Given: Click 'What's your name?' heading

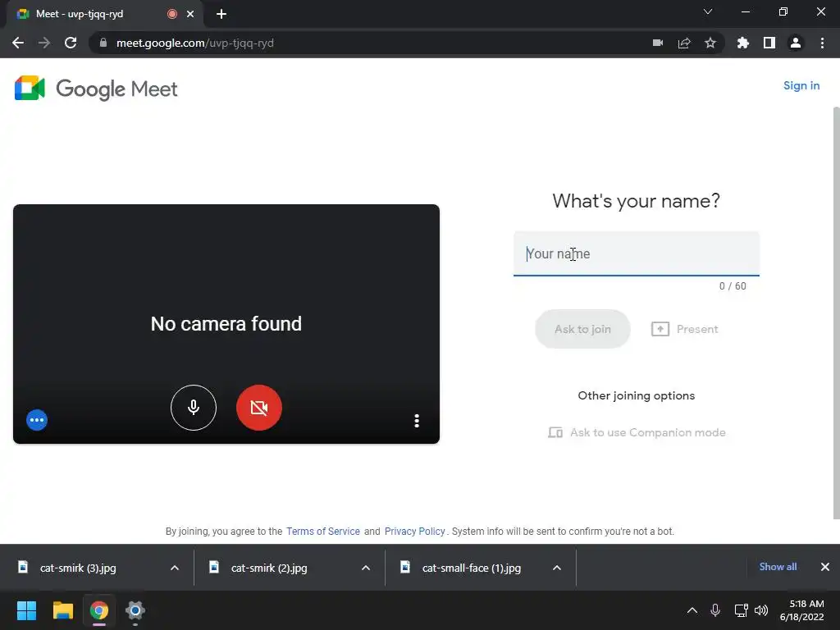Looking at the screenshot, I should (637, 201).
